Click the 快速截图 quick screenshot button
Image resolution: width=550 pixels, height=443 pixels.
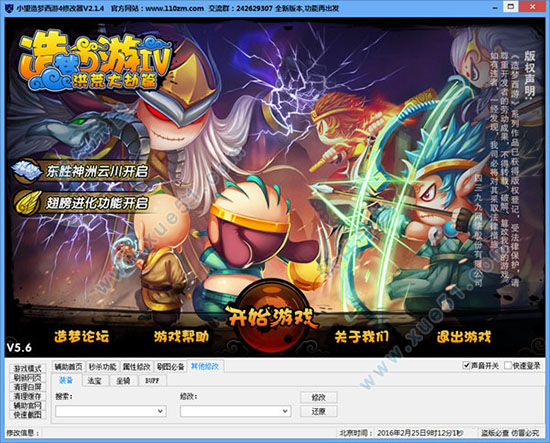[x=28, y=415]
